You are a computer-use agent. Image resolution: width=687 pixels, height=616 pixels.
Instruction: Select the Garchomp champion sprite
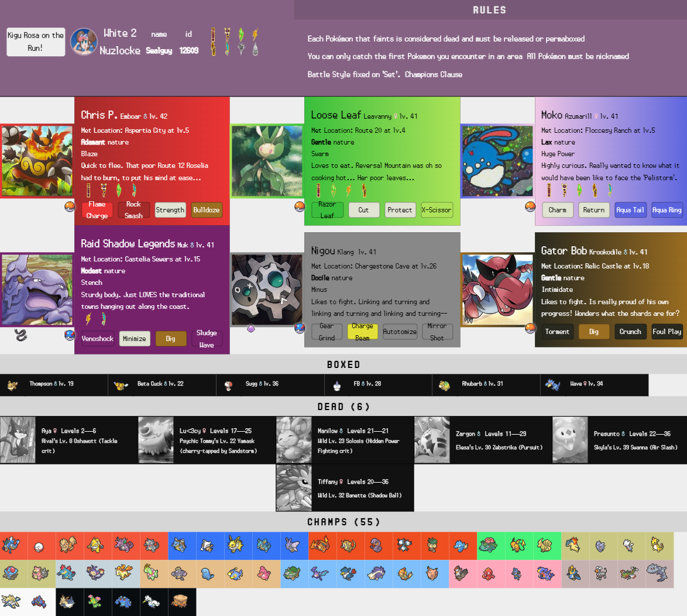(x=545, y=573)
